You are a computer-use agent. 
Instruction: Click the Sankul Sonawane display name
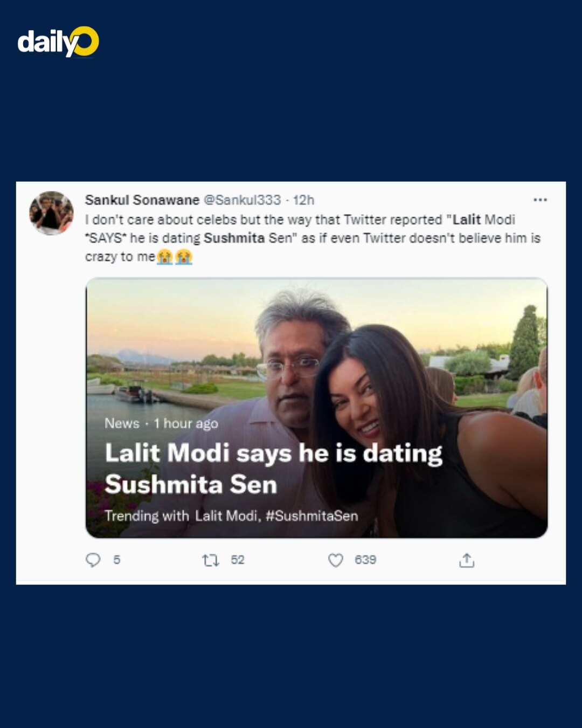click(142, 200)
